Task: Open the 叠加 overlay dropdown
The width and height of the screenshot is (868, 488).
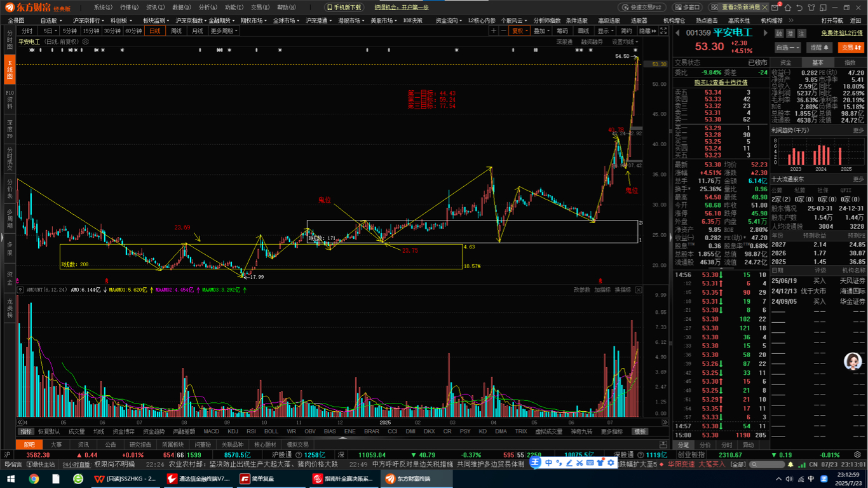Action: 541,30
